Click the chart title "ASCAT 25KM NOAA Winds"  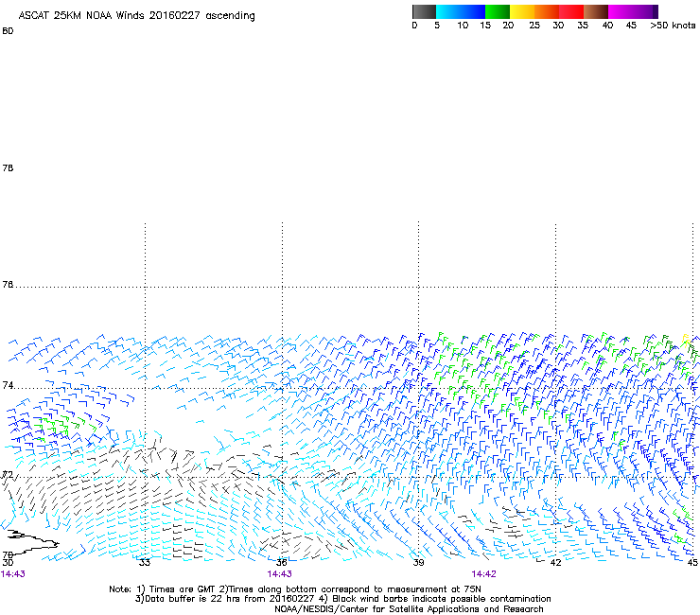[81, 15]
